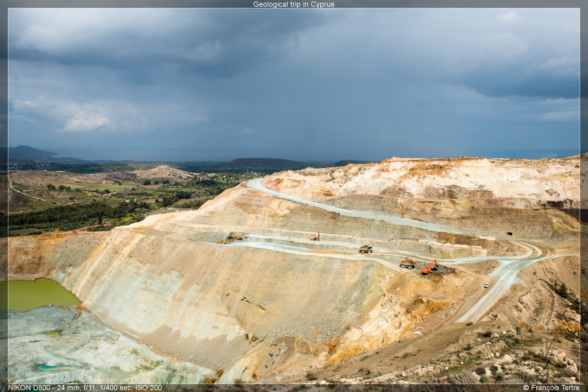Click the '© François Tertre' copyright text

pyautogui.click(x=551, y=388)
